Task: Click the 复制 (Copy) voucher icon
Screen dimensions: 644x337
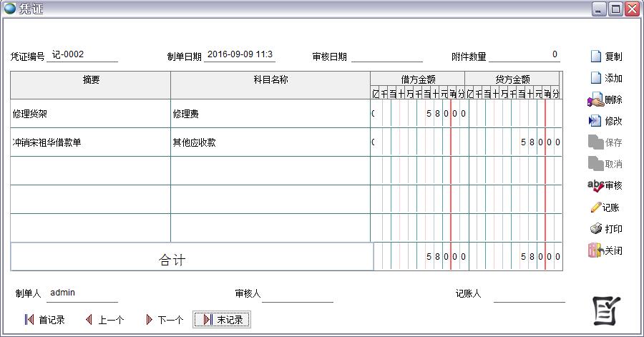Action: pos(595,57)
